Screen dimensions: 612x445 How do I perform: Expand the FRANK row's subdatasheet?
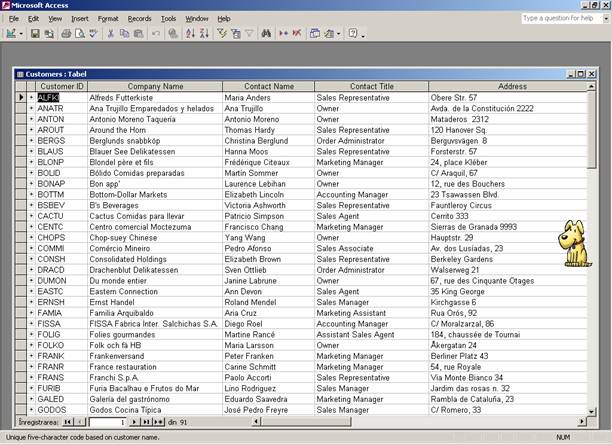click(x=31, y=355)
